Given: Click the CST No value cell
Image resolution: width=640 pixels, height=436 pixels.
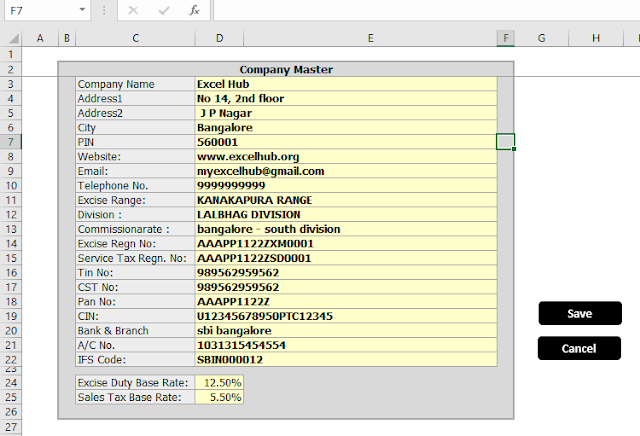Looking at the screenshot, I should (x=346, y=287).
